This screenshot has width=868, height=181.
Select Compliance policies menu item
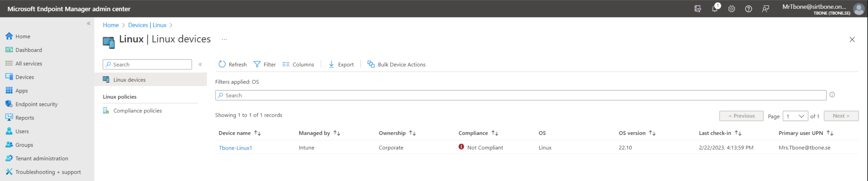(137, 111)
